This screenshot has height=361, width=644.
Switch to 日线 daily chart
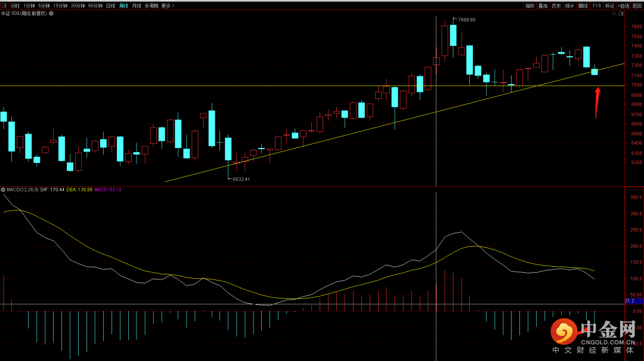(x=110, y=5)
